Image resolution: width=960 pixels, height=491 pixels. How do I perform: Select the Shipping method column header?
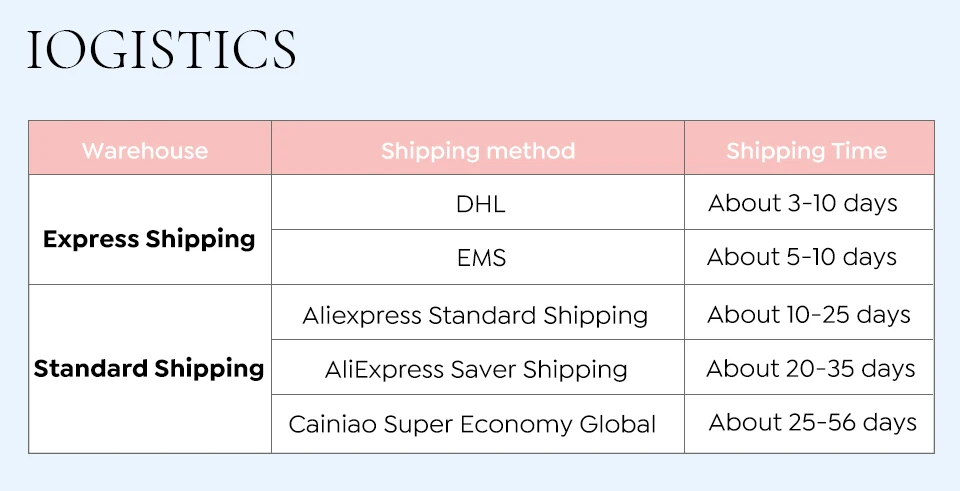(x=478, y=151)
